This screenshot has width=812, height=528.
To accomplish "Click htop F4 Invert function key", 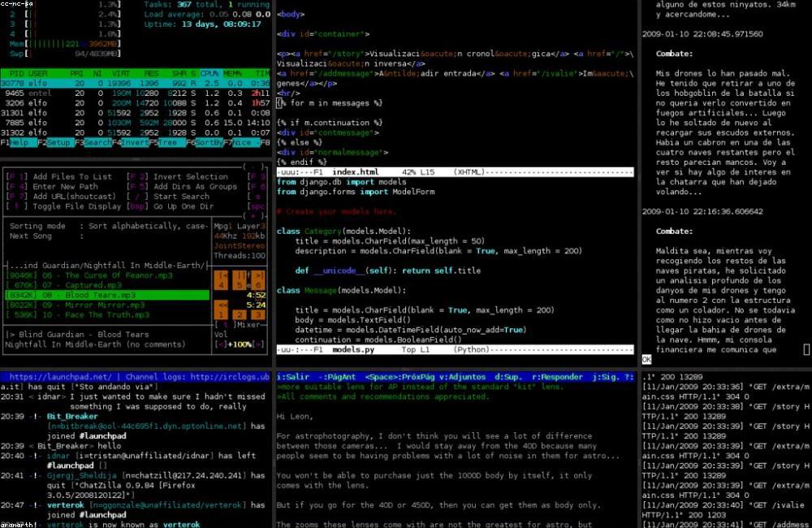I will 131,142.
